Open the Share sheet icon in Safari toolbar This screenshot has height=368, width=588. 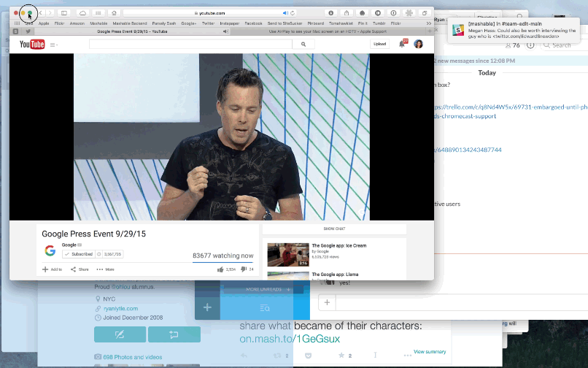pos(347,12)
